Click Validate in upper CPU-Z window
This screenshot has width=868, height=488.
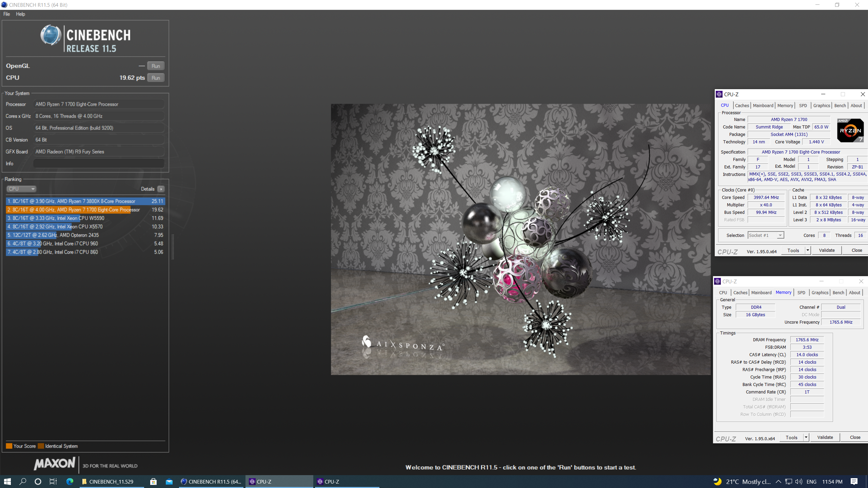point(827,250)
